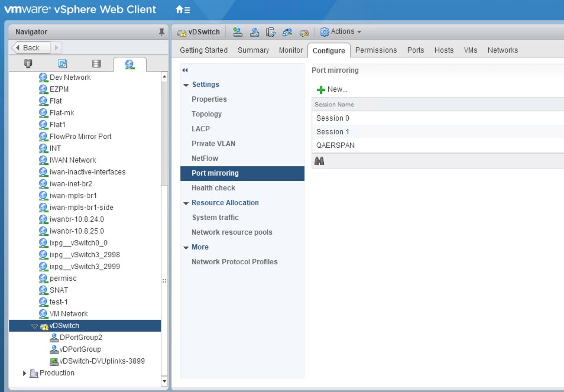Screen dimensions: 564x392
Task: Open the Hosts and Clusters inventory tab
Action: [x=28, y=64]
